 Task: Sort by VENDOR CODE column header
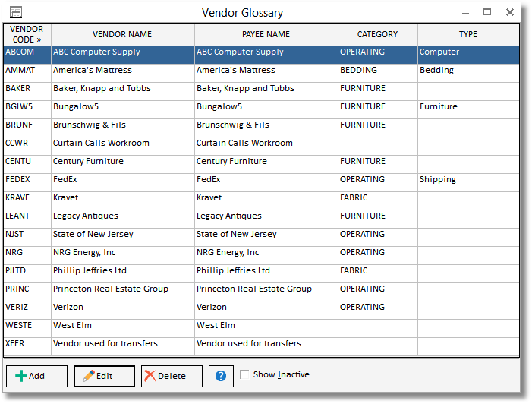pos(27,34)
